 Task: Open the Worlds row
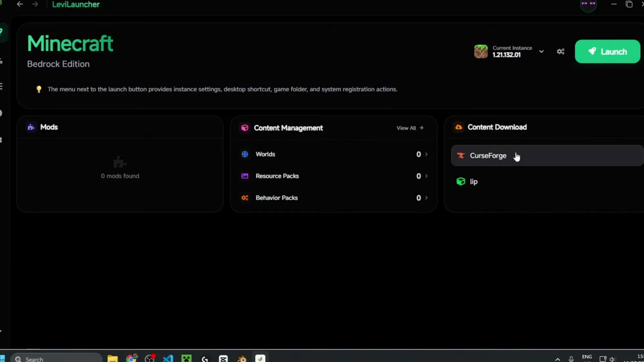point(334,154)
